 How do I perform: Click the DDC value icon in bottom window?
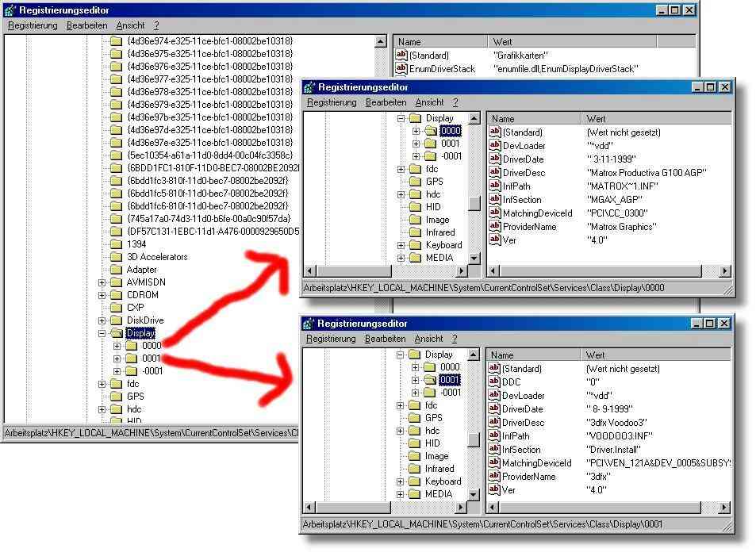click(495, 382)
